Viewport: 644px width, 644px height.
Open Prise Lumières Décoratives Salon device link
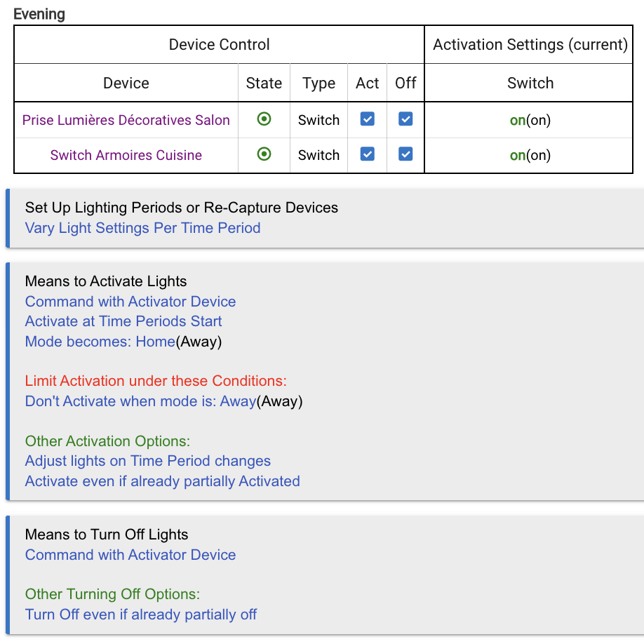(x=126, y=120)
